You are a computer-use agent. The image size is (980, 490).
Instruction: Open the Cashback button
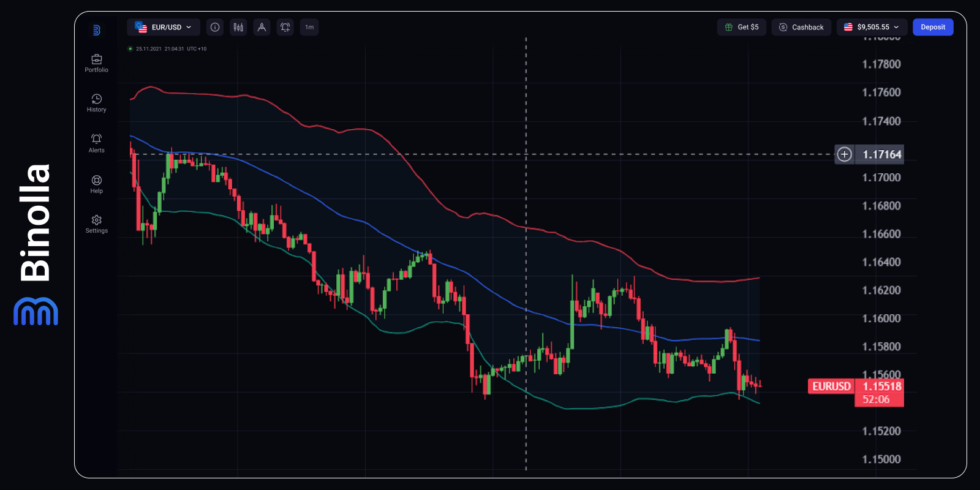(801, 27)
